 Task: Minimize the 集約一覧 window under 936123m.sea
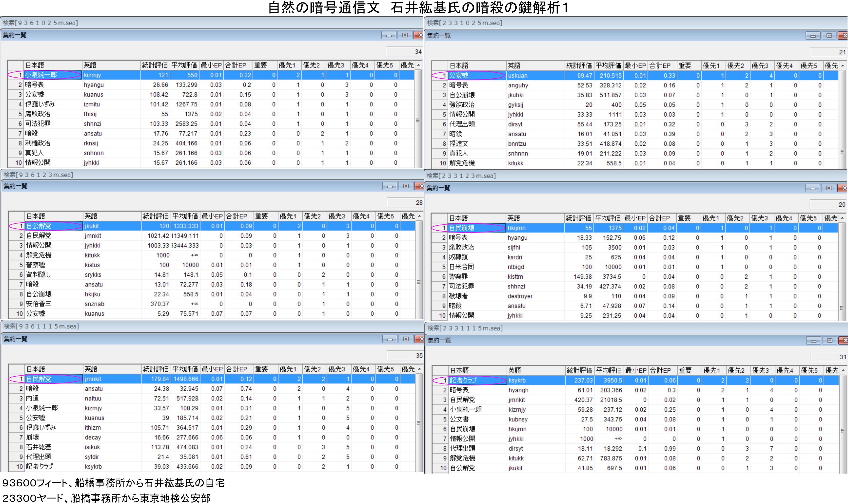pos(389,186)
